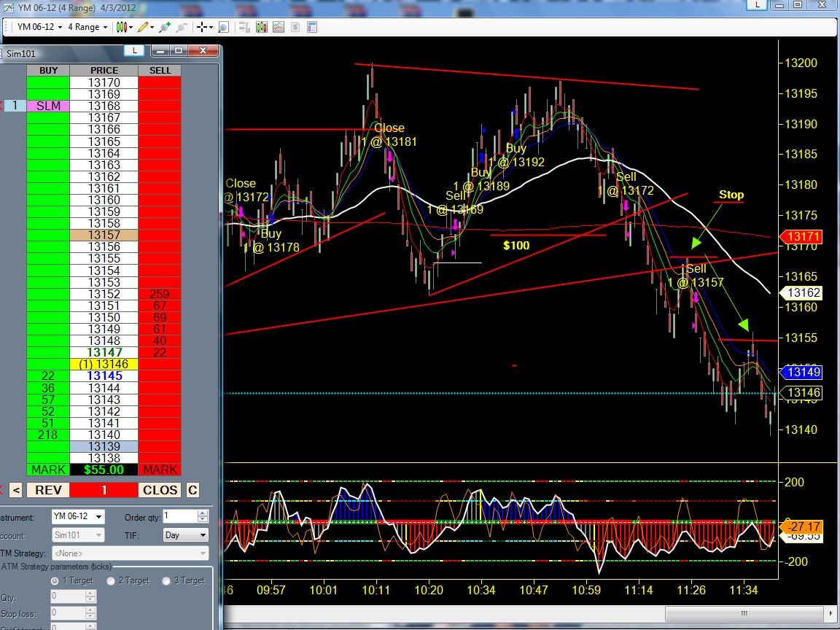Viewport: 840px width, 630px height.
Task: Click the Qty field under ATM parameters
Action: click(68, 596)
